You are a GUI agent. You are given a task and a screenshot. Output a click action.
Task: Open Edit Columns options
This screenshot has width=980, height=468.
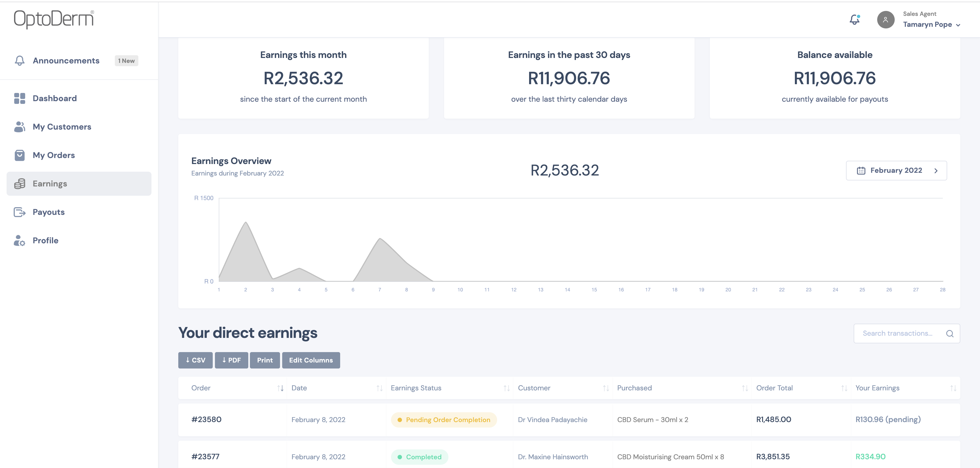click(311, 360)
